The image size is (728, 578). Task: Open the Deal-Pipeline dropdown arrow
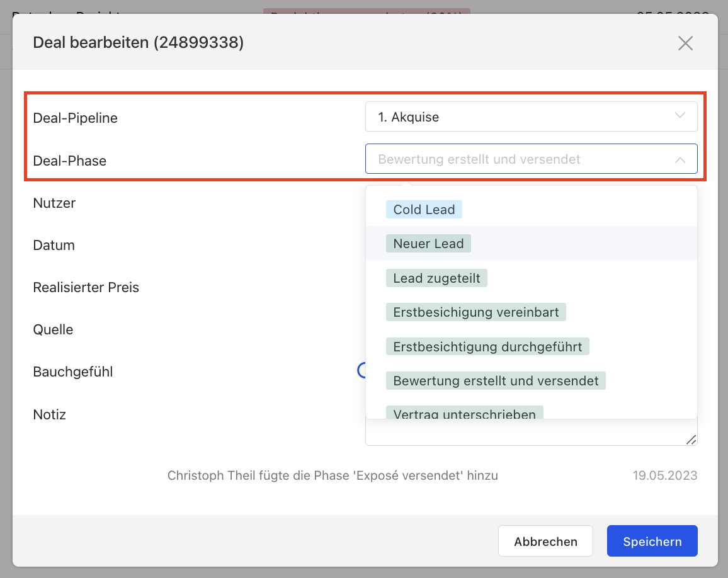pyautogui.click(x=680, y=116)
